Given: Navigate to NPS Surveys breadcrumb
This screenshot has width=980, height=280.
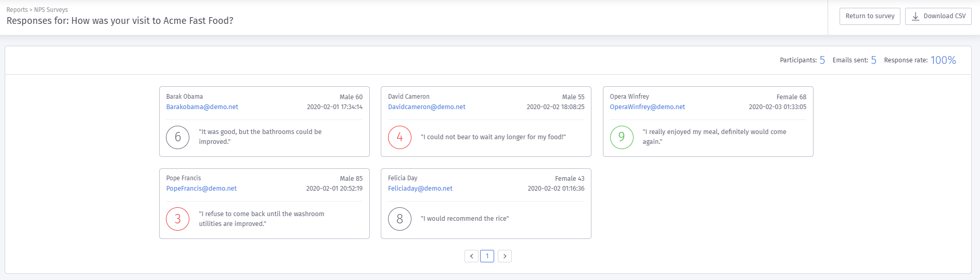Looking at the screenshot, I should coord(51,10).
